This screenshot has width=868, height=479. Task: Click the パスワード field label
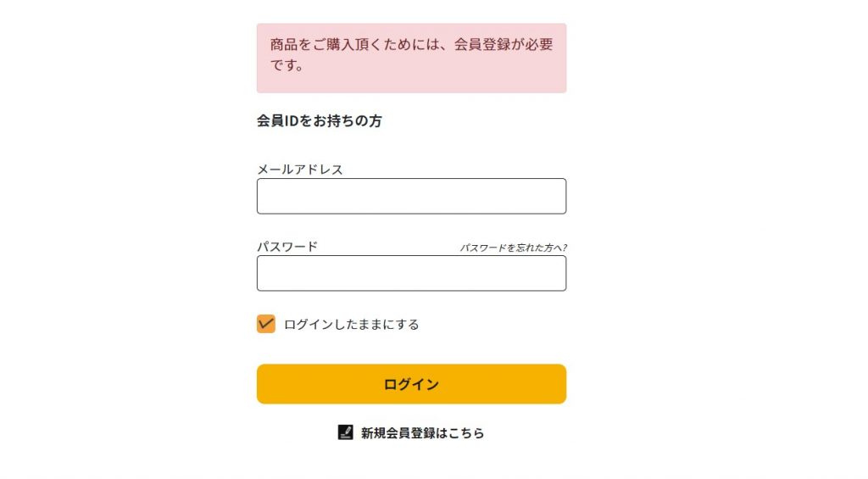click(287, 247)
